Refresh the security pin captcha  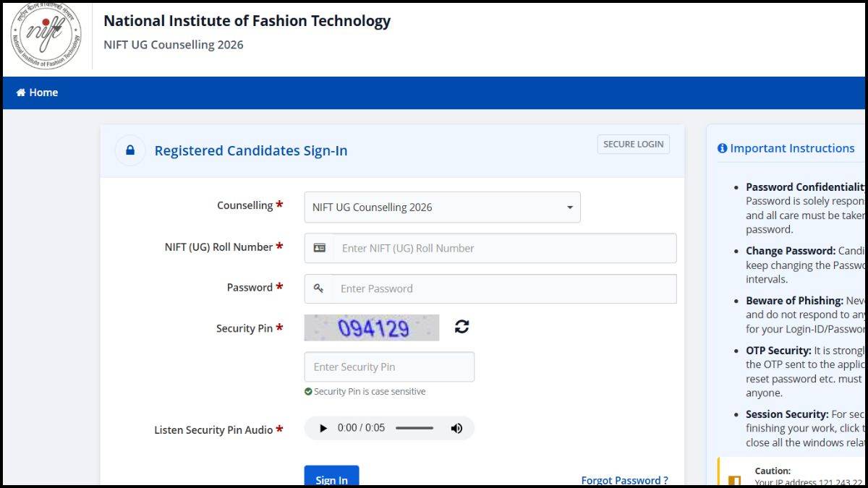pyautogui.click(x=462, y=327)
